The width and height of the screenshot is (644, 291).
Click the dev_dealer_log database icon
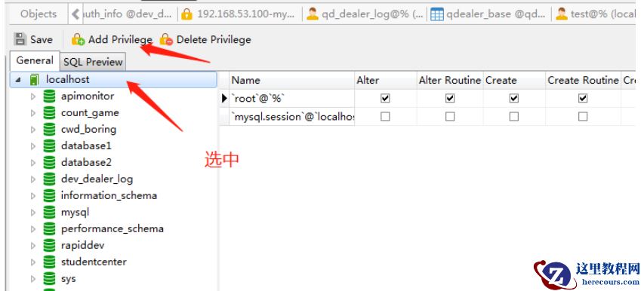[49, 179]
